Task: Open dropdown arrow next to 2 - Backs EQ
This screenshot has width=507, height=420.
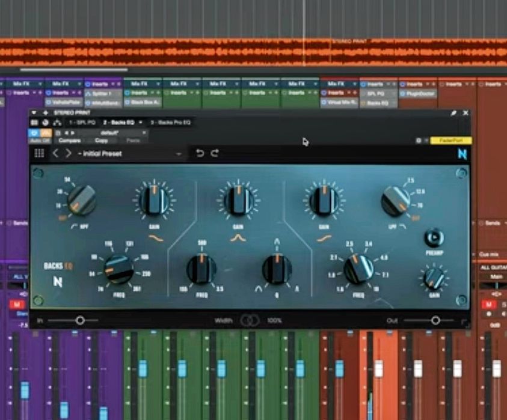Action: click(x=141, y=123)
